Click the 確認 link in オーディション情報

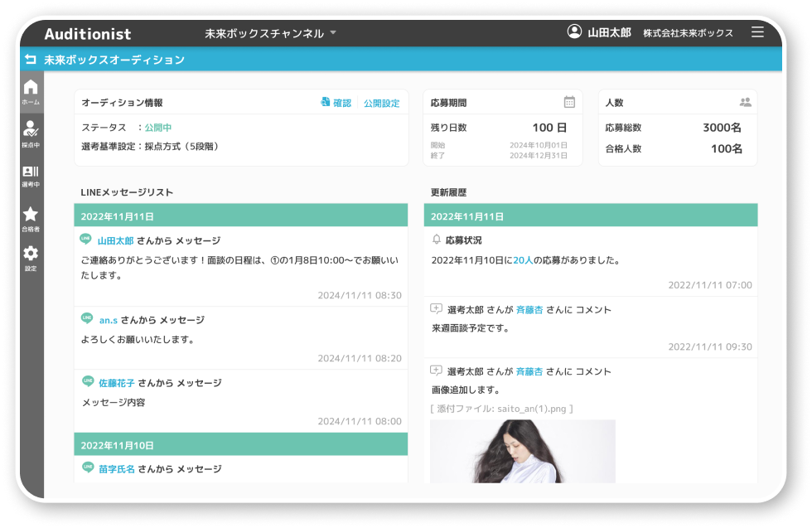coord(336,103)
